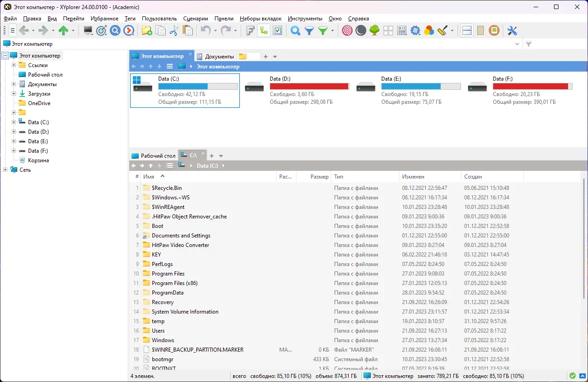588x382 pixels.
Task: Click the blue round magnifier Find icon
Action: click(115, 30)
